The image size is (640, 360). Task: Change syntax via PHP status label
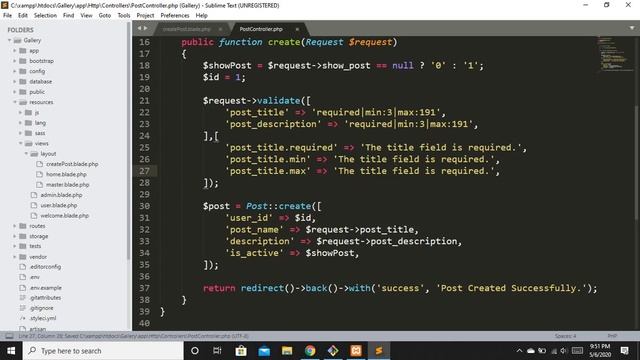pyautogui.click(x=612, y=336)
